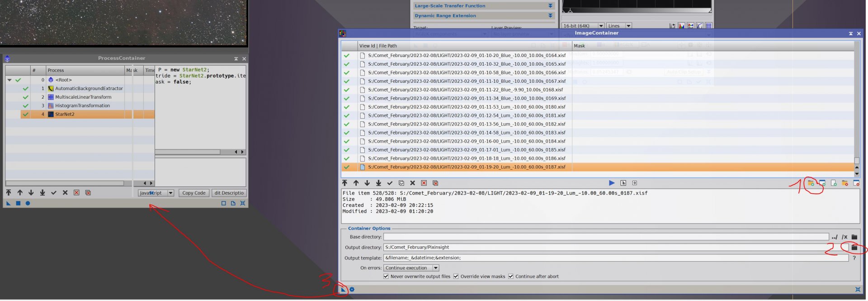
Task: Click ImageContainer reset icon at bottom right
Action: tap(858, 289)
